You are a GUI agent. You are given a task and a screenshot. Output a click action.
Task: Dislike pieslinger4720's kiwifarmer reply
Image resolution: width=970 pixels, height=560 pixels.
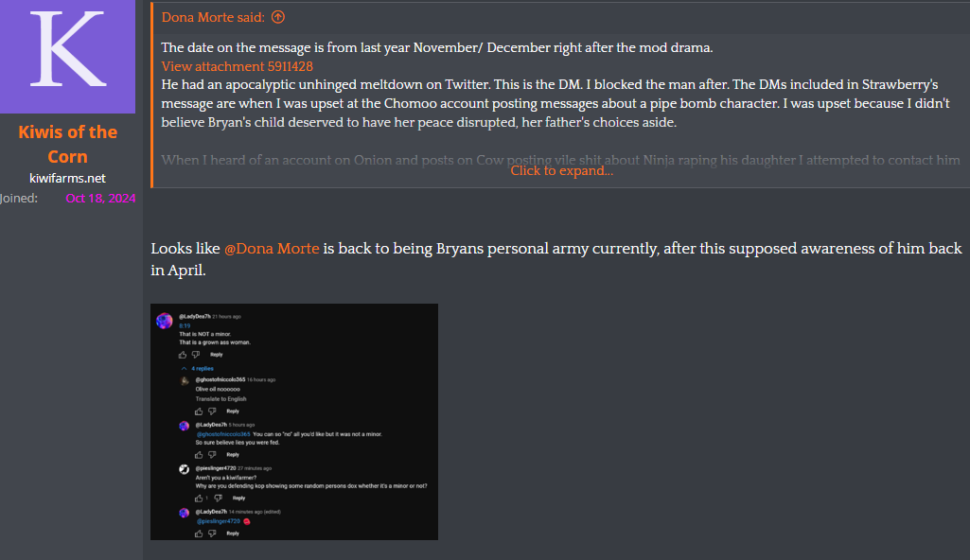pos(218,499)
